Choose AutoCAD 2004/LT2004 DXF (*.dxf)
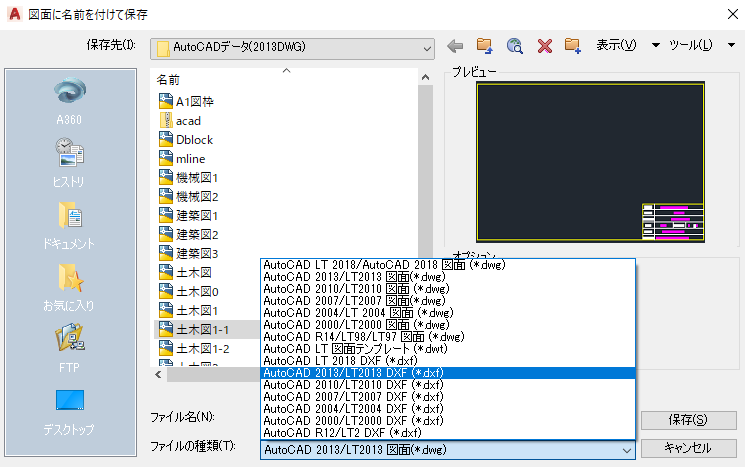Screen dimensions: 745x467 pos(448,409)
